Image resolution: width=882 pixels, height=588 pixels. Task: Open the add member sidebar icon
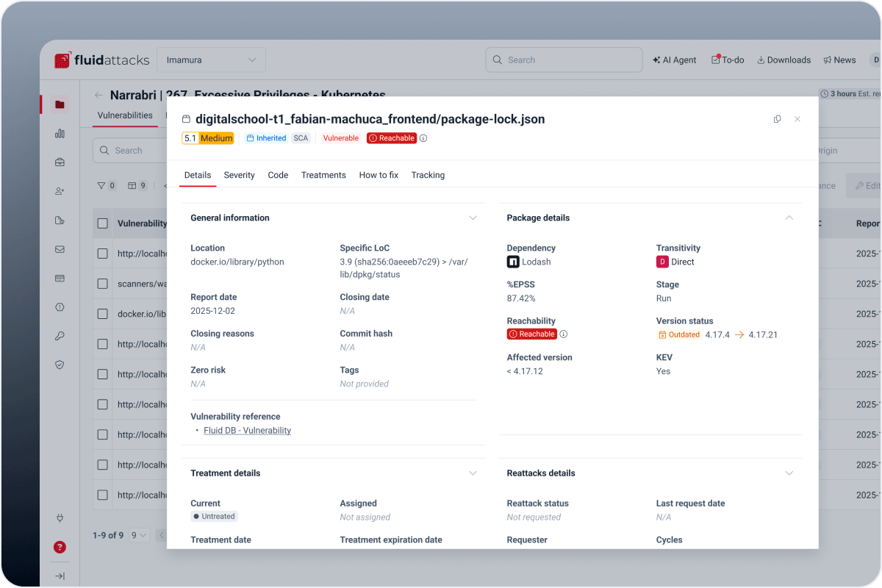point(60,191)
